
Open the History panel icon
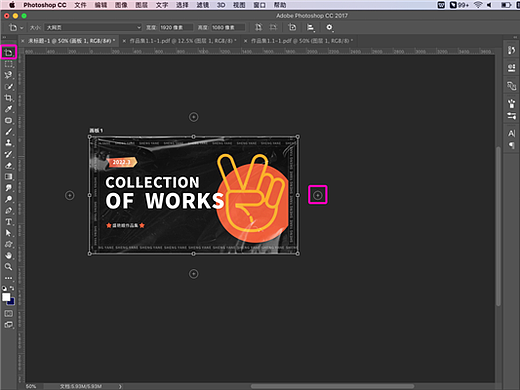point(511,50)
